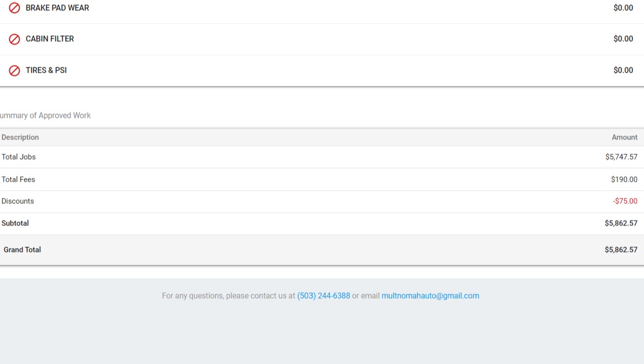Select the Total Jobs row label
The image size is (644, 364).
point(19,157)
